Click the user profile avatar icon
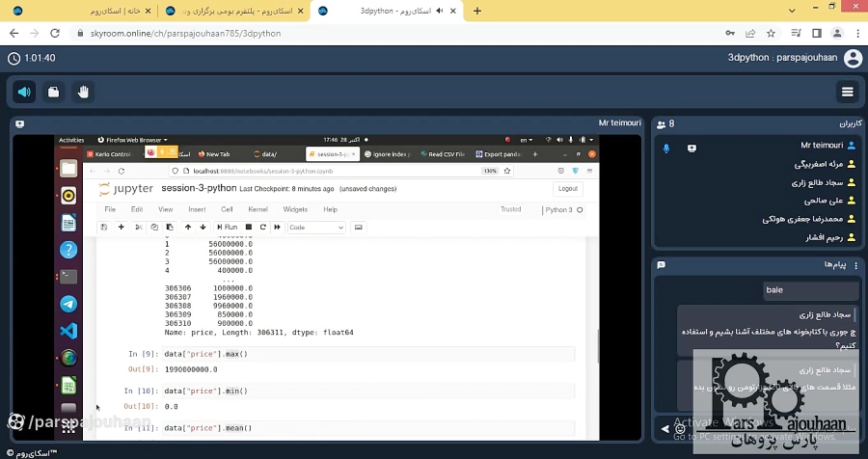The width and height of the screenshot is (868, 459). pyautogui.click(x=853, y=58)
